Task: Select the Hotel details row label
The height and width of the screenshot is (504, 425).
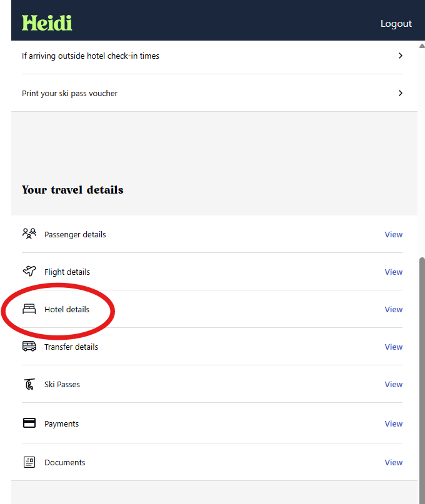Action: tap(67, 309)
